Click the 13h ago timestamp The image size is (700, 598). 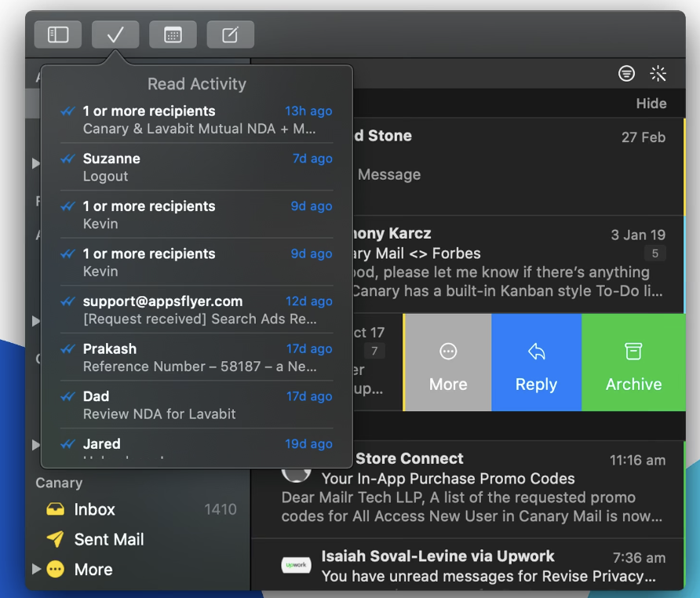[308, 111]
